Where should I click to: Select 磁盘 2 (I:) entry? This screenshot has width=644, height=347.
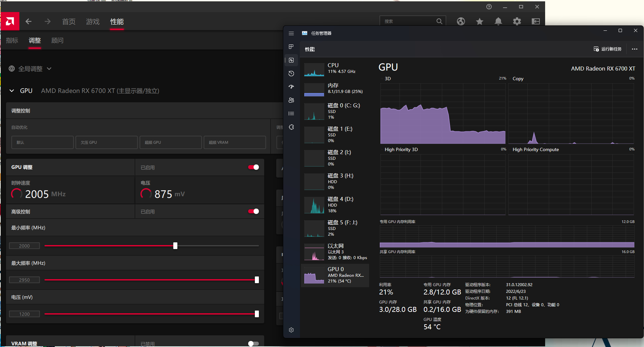click(335, 158)
